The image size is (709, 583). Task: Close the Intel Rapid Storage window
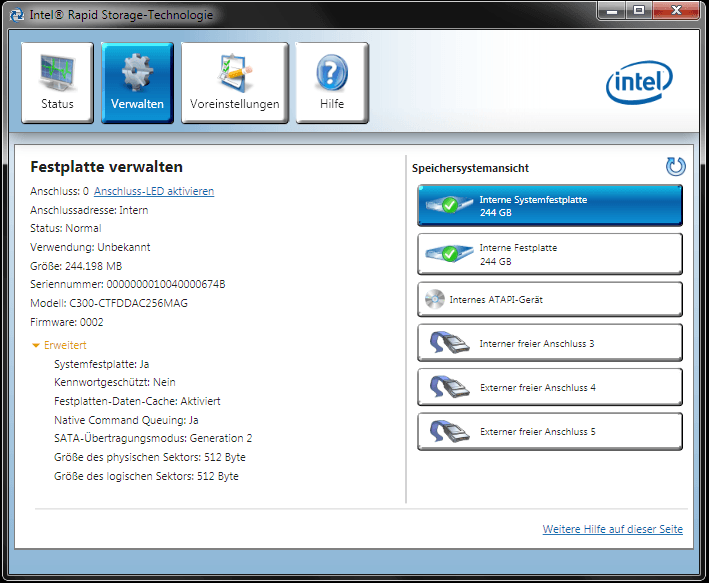(676, 10)
